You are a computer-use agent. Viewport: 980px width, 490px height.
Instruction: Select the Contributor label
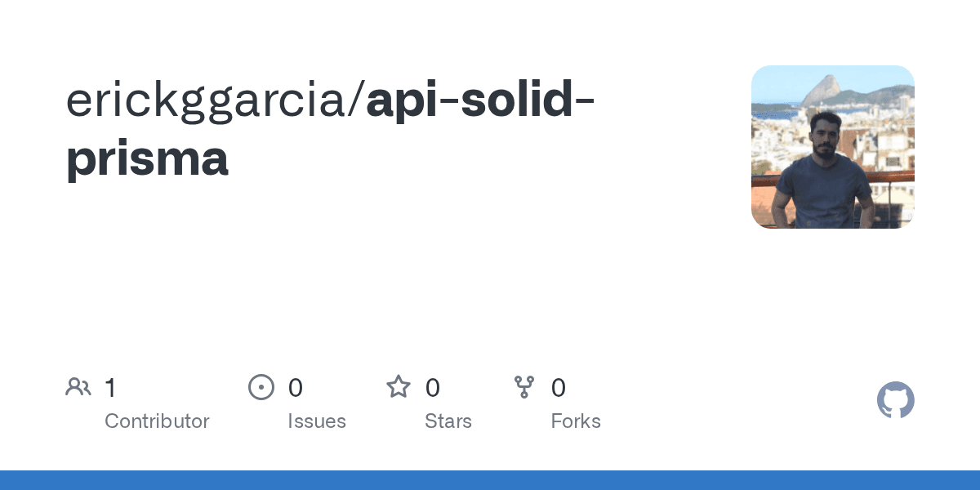click(157, 421)
